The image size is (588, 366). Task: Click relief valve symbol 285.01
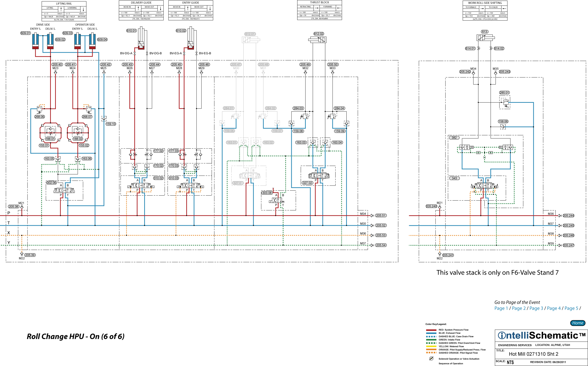pos(506,102)
